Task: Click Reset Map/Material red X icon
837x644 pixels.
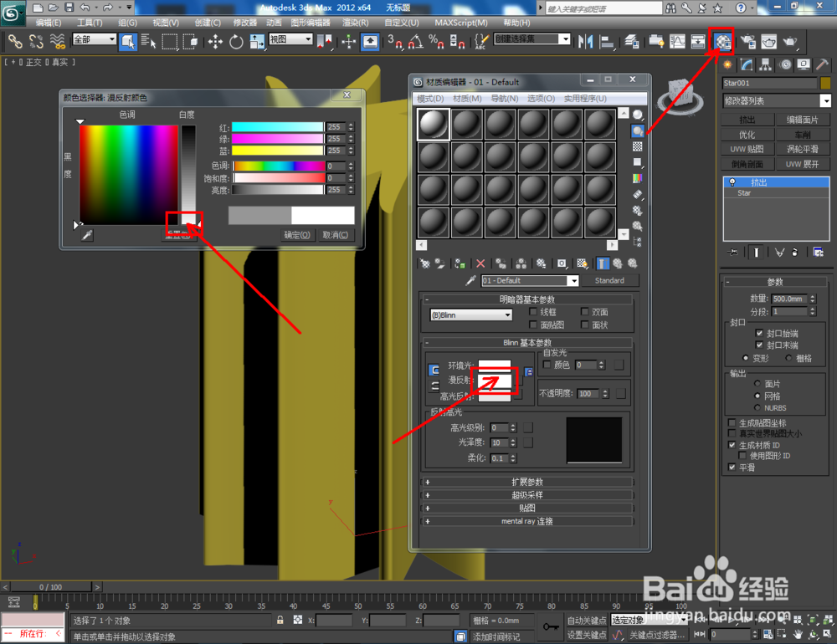Action: [480, 263]
